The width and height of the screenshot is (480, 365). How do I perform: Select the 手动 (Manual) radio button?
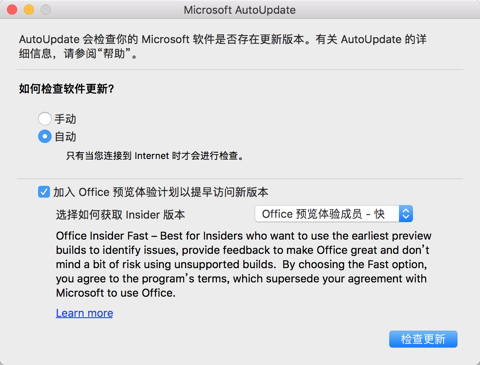click(45, 119)
